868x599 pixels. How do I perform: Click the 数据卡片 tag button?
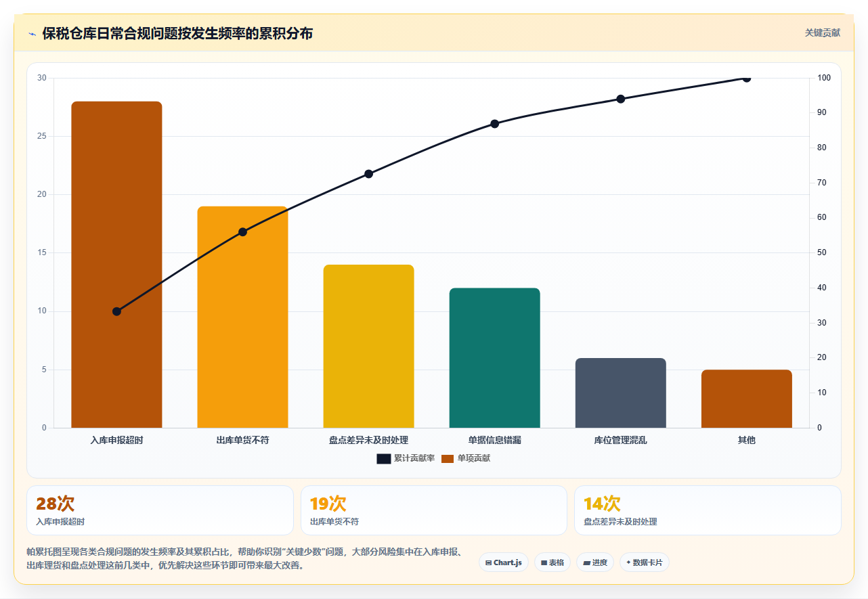tap(645, 562)
